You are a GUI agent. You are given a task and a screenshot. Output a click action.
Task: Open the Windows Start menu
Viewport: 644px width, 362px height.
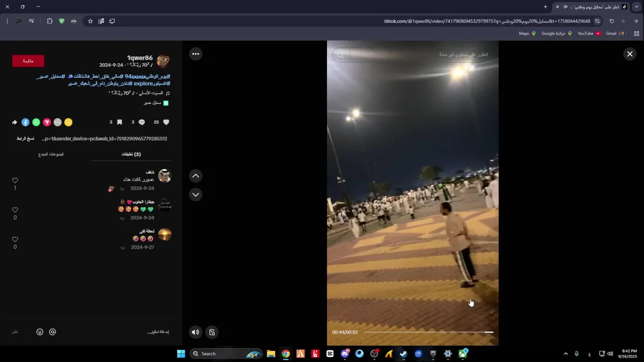coord(181,353)
